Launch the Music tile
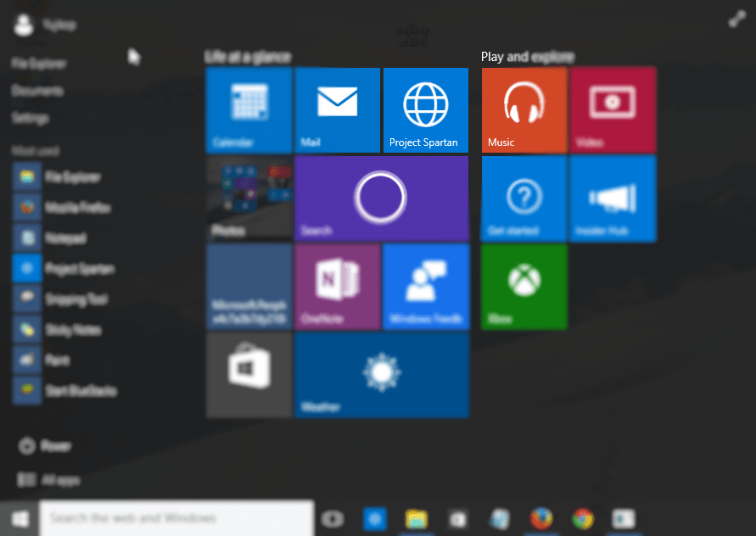 (524, 110)
